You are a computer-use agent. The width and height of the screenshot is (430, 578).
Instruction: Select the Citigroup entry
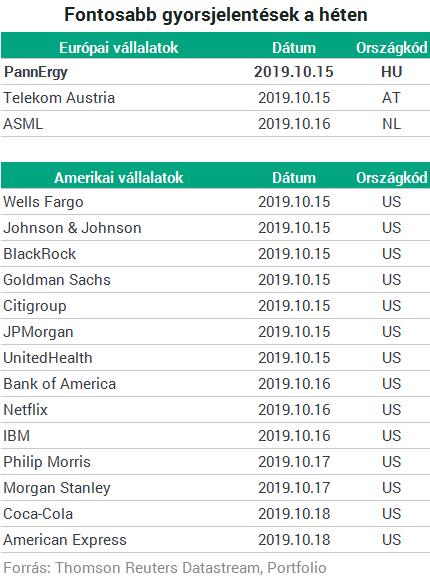pyautogui.click(x=35, y=306)
